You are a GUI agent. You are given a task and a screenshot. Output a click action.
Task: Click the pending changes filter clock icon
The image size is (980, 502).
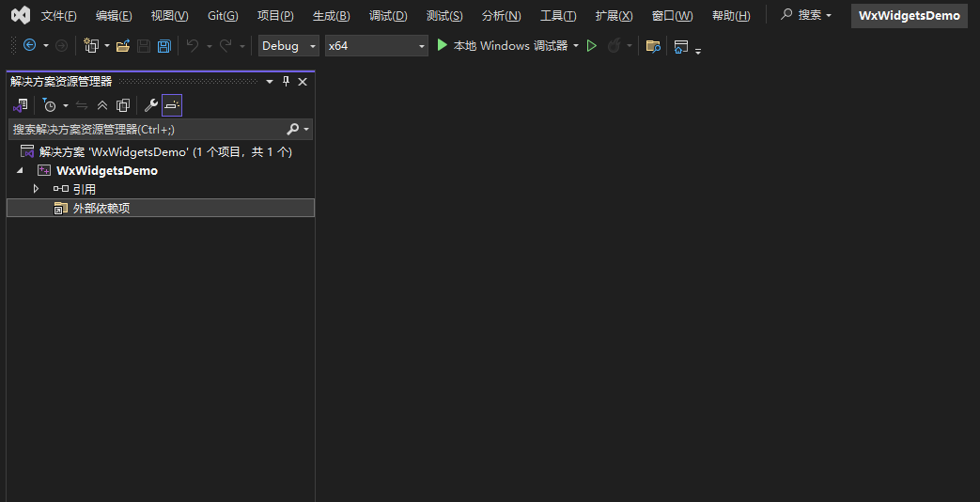[50, 105]
